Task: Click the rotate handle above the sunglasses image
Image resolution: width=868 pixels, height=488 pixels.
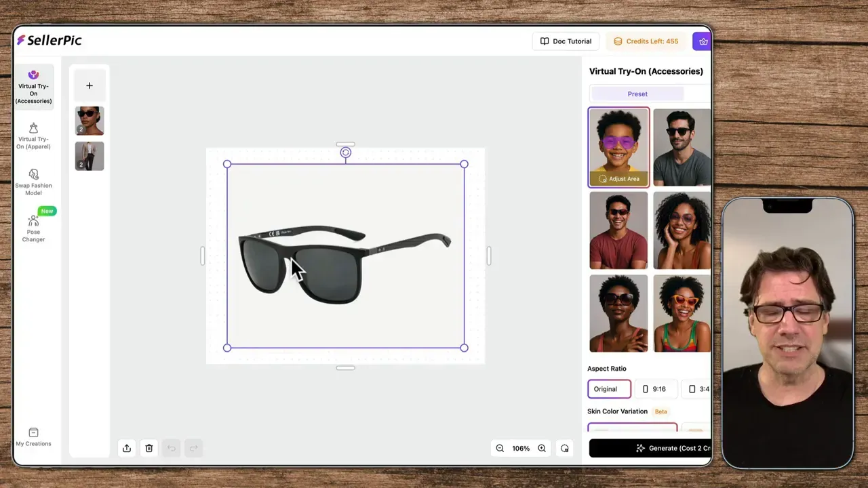Action: click(346, 152)
